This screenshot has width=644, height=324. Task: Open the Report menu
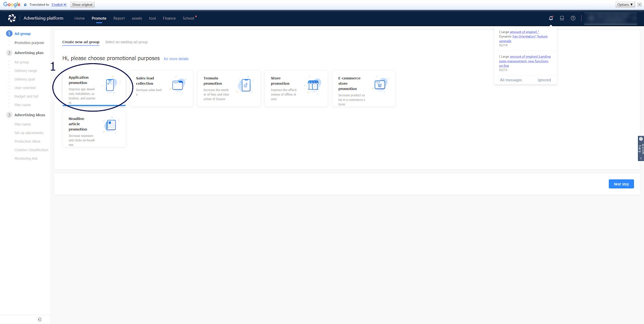point(119,19)
